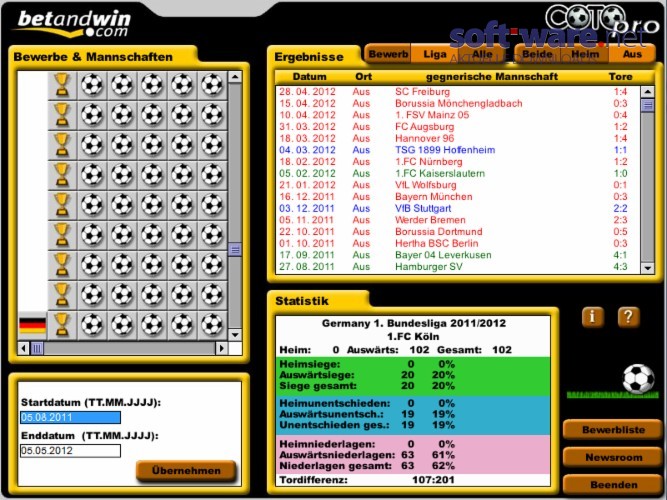Image resolution: width=667 pixels, height=500 pixels.
Task: Click the trophy icon beside the German flag
Action: click(62, 326)
